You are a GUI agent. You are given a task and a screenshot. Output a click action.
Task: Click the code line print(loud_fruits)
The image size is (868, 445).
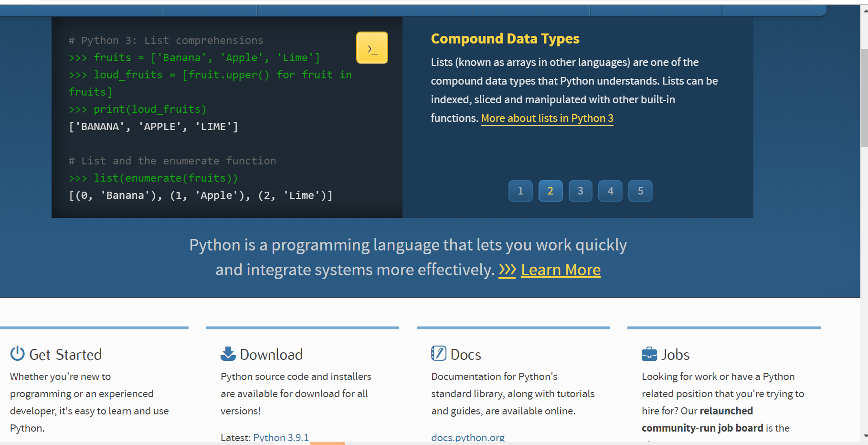click(x=138, y=109)
